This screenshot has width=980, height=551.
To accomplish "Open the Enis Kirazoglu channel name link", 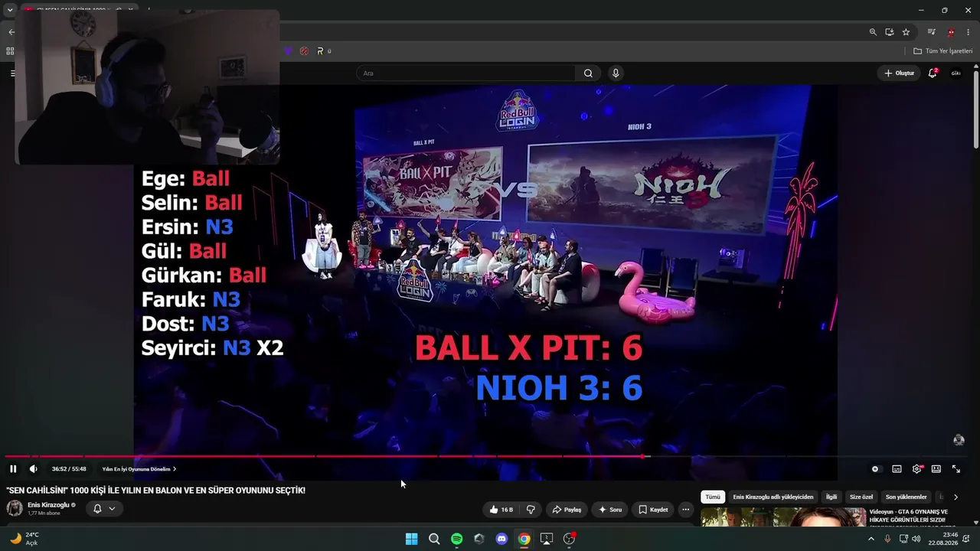I will tap(48, 505).
